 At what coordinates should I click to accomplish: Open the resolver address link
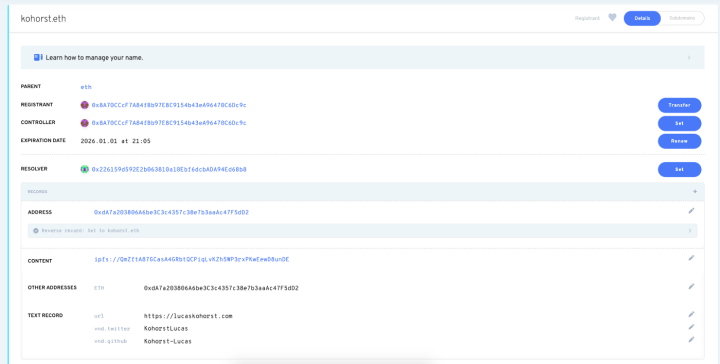click(x=169, y=169)
